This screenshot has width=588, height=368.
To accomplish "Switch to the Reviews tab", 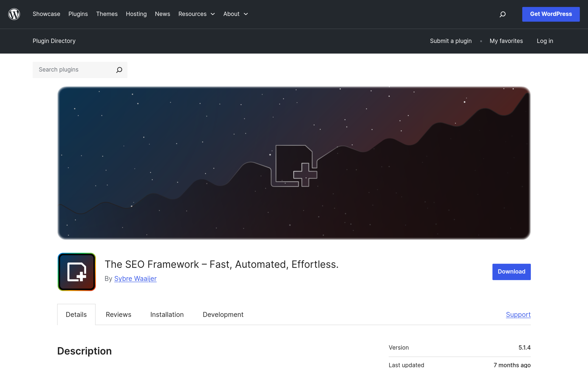I will (118, 314).
